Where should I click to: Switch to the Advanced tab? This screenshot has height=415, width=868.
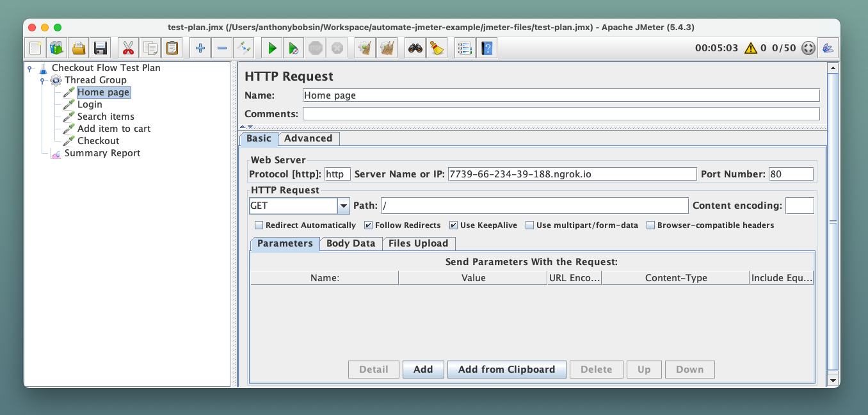[x=309, y=138]
